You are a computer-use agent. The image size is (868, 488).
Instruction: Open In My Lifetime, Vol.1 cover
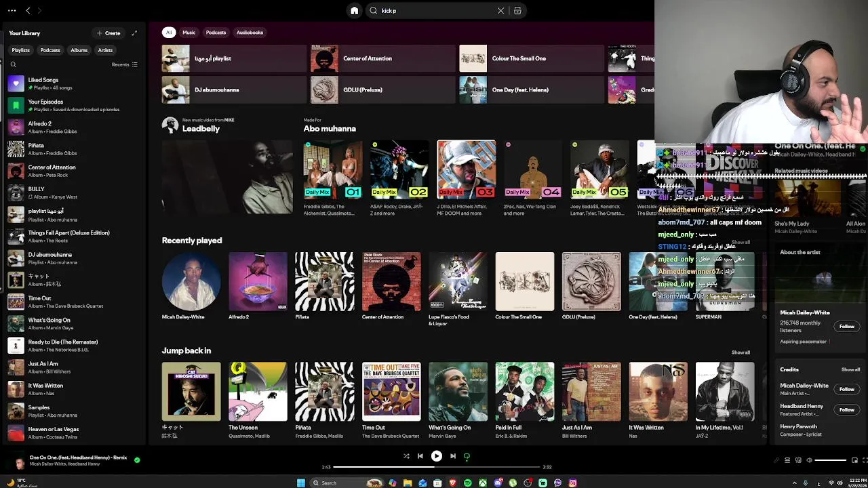(x=725, y=392)
